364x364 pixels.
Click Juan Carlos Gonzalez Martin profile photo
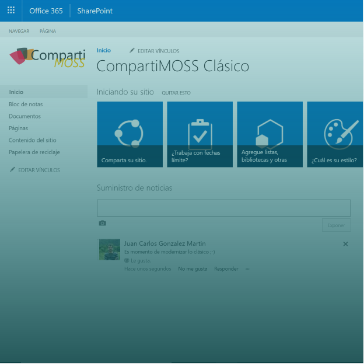(109, 249)
